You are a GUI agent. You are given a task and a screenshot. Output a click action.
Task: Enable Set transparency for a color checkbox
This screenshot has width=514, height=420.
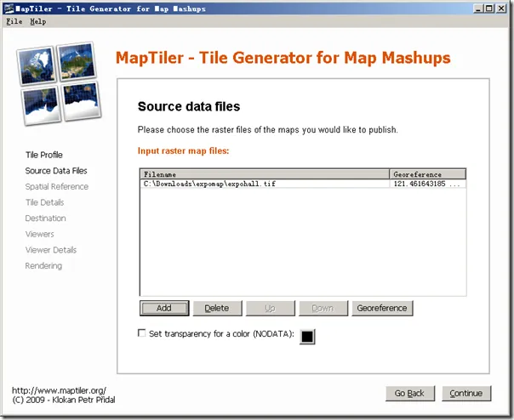(141, 333)
